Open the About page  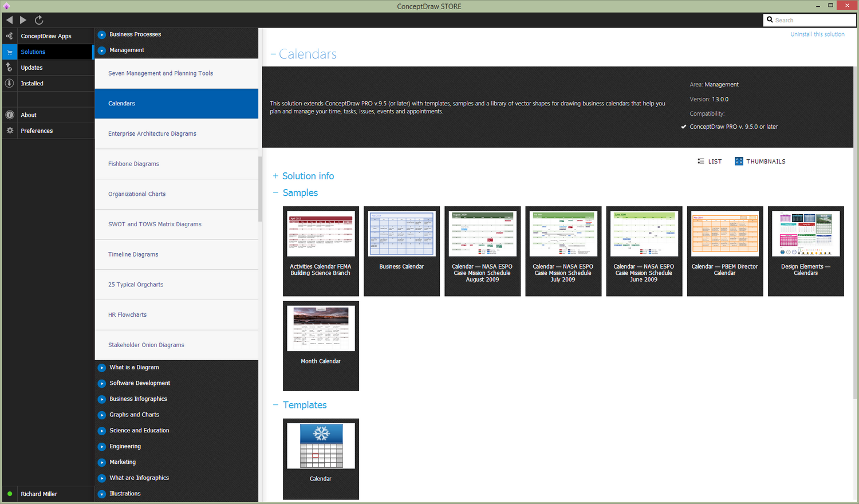click(x=47, y=115)
